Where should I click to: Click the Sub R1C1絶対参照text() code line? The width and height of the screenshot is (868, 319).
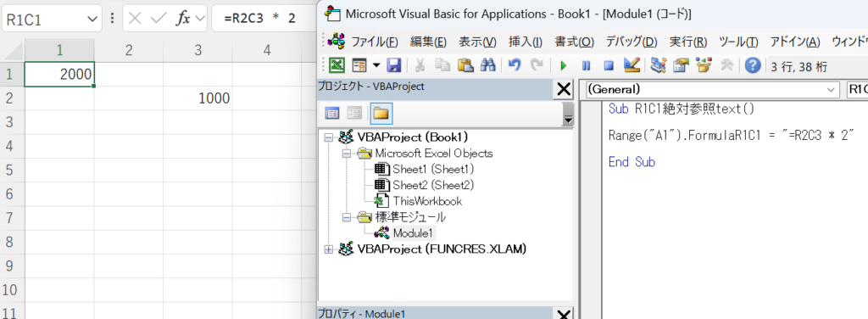(682, 109)
